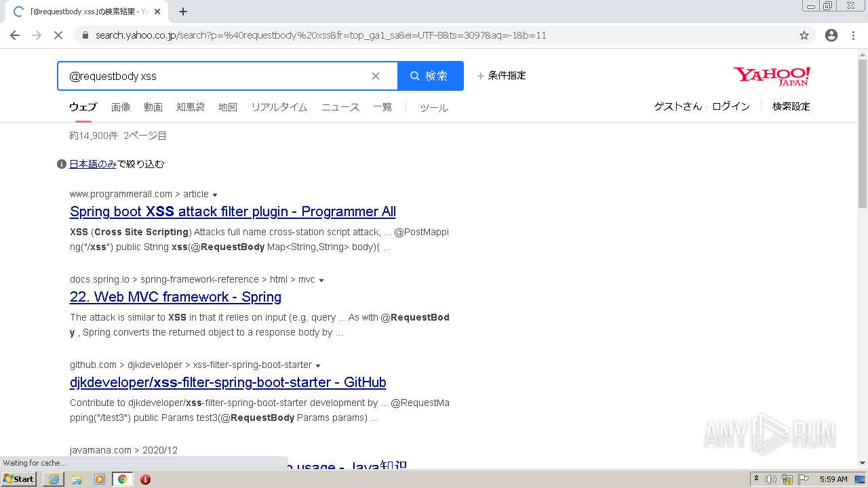Click the ログイン link
Screen dimensions: 868x488
point(731,106)
